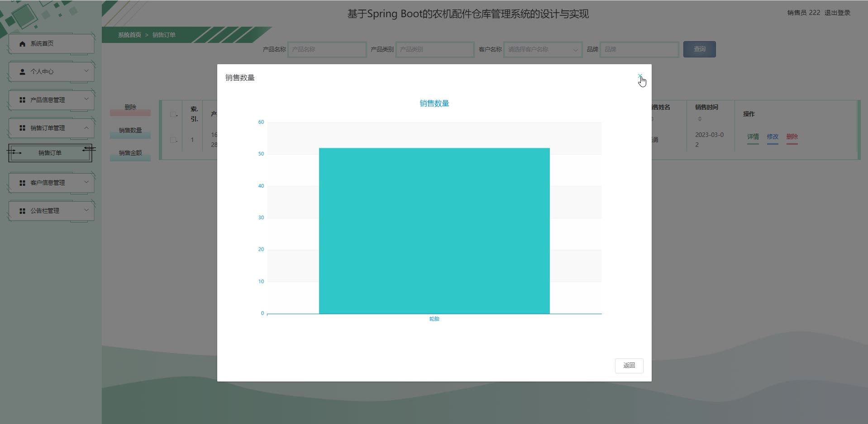Click the y-axis value 50
This screenshot has height=424, width=868.
[x=261, y=154]
